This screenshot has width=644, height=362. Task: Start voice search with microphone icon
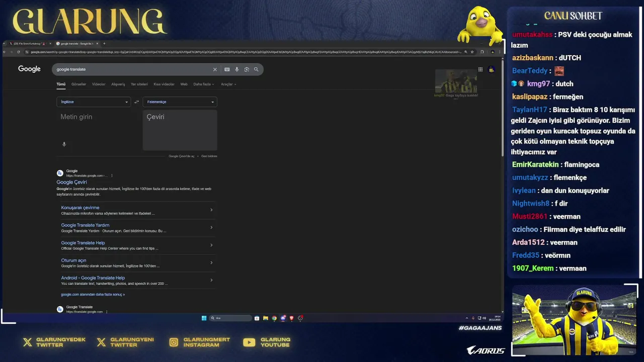(237, 69)
